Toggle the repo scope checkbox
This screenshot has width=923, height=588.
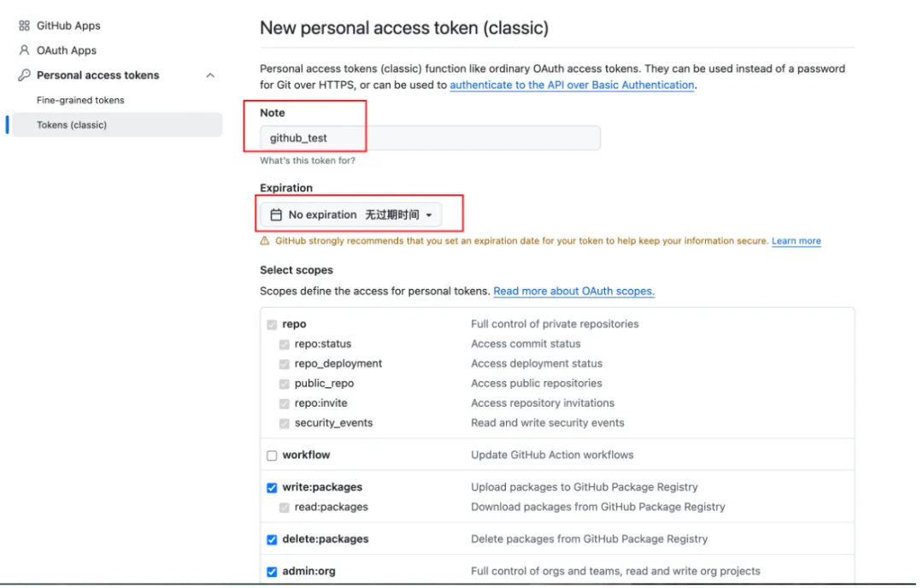point(272,325)
